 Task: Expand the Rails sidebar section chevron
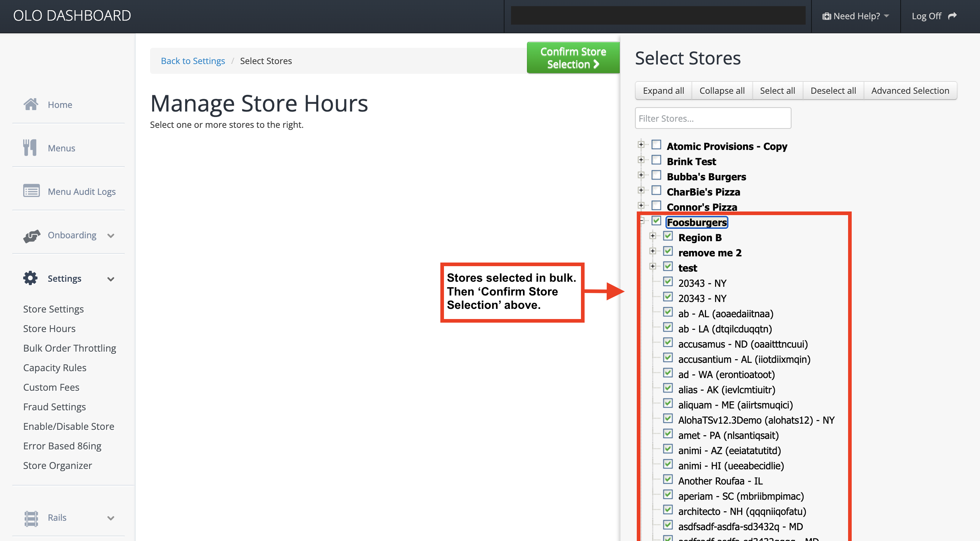coord(111,518)
